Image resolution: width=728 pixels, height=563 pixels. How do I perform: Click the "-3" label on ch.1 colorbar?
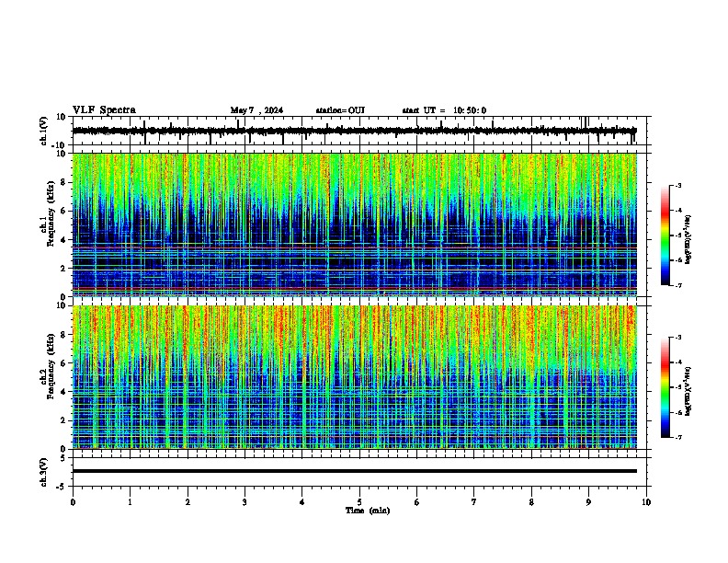pos(677,185)
